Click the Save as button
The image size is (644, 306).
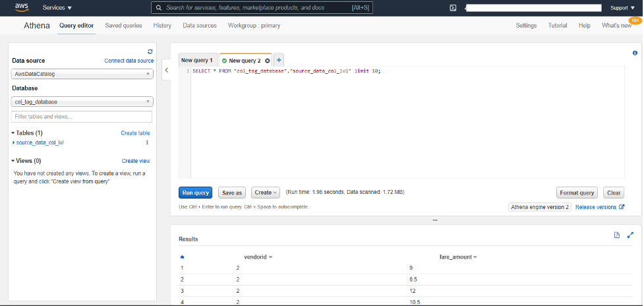[x=232, y=192]
